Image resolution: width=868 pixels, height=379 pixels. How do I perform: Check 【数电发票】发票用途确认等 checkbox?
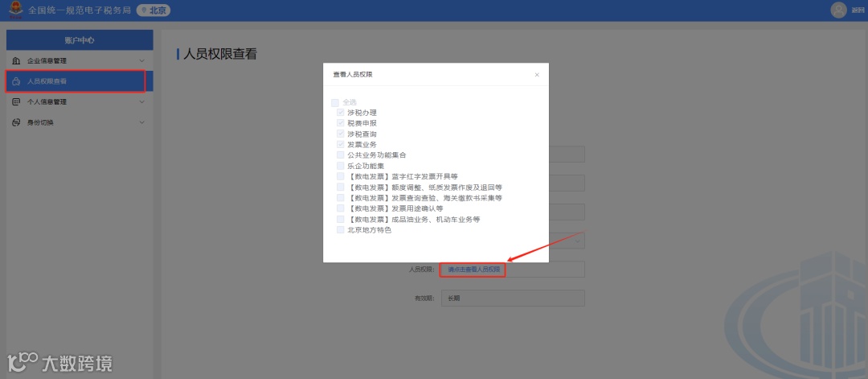click(x=341, y=208)
